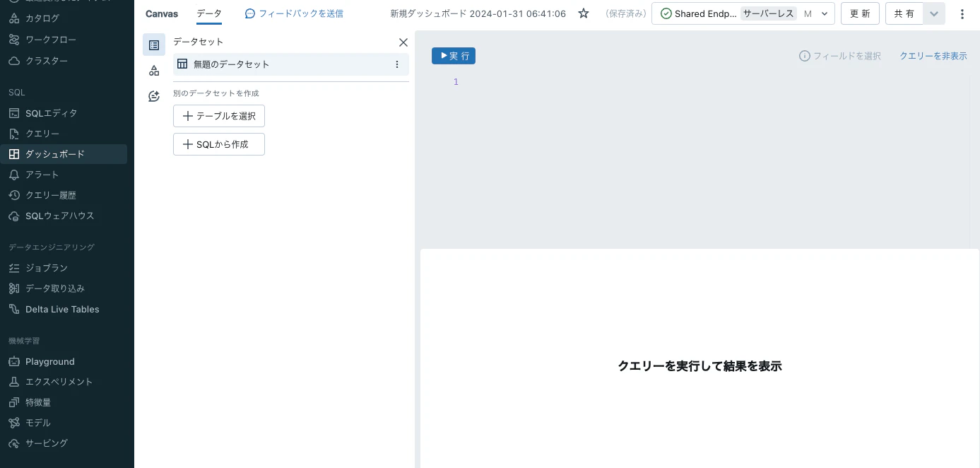Open the Shared Endpoint warehouse dropdown
The width and height of the screenshot is (980, 468).
[x=743, y=13]
